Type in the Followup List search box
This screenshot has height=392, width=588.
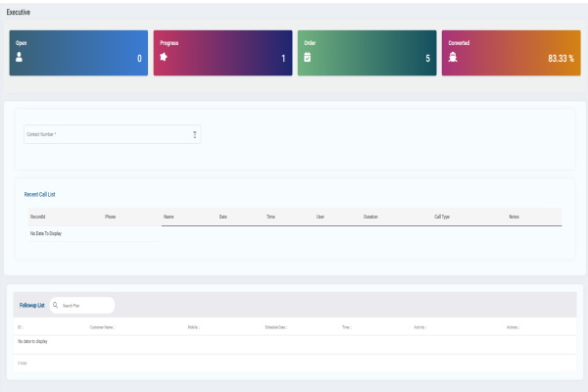85,306
